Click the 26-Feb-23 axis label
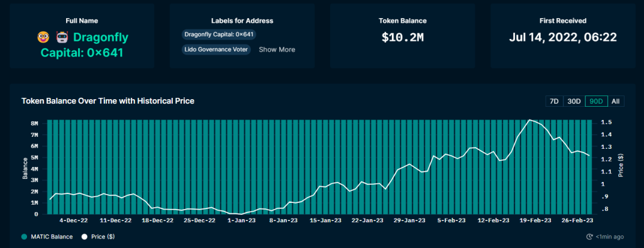The width and height of the screenshot is (644, 248). 578,220
